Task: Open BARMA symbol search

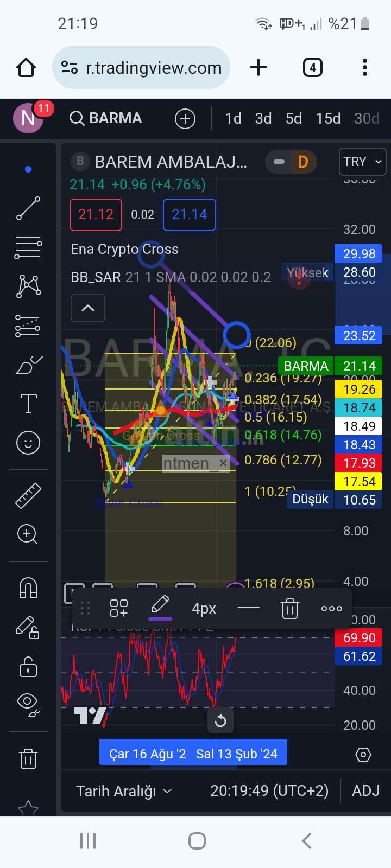Action: click(106, 118)
